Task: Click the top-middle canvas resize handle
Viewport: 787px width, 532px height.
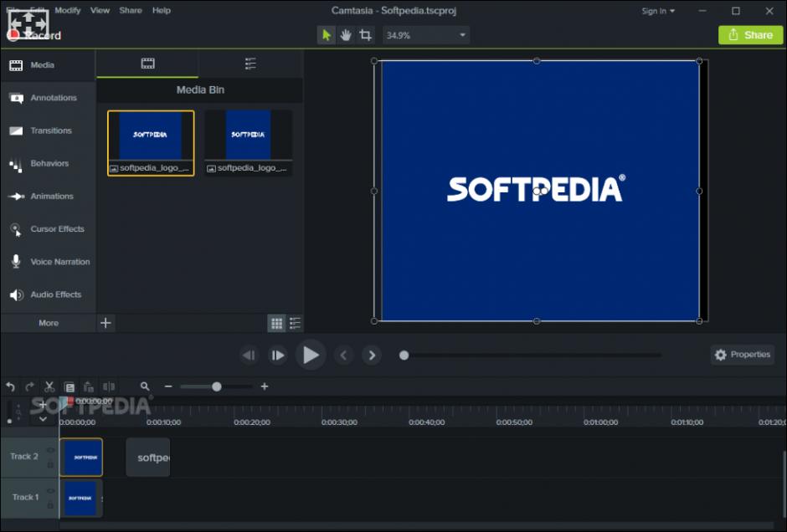Action: 537,61
